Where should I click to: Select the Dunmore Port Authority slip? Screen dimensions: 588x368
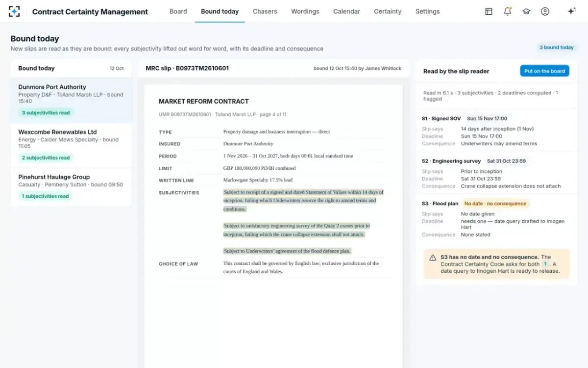click(71, 100)
